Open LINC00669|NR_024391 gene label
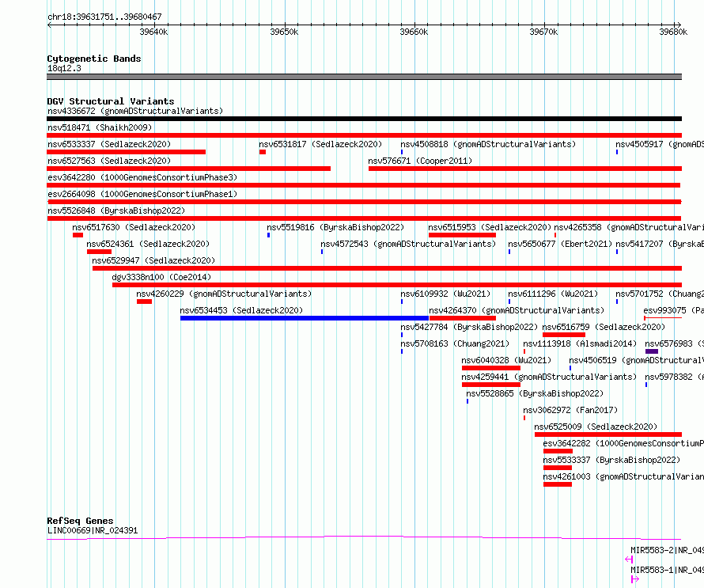The height and width of the screenshot is (588, 704). coord(93,530)
